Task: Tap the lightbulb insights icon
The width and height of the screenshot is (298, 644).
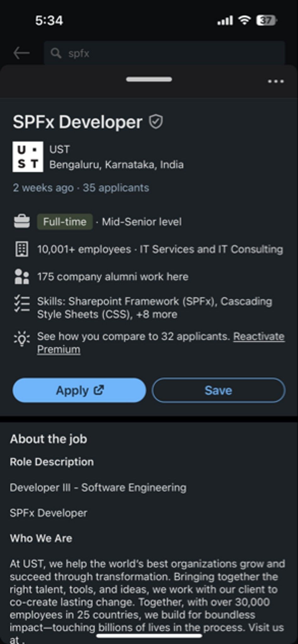Action: click(22, 338)
